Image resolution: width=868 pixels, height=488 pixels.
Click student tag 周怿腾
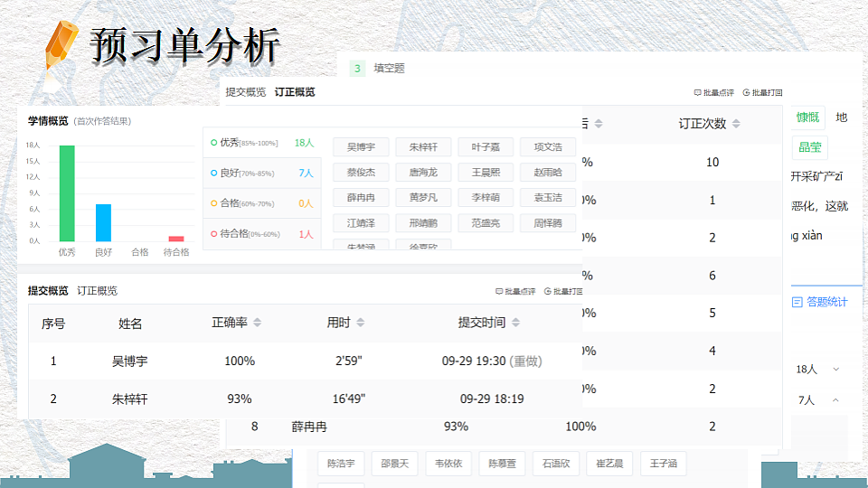point(548,223)
